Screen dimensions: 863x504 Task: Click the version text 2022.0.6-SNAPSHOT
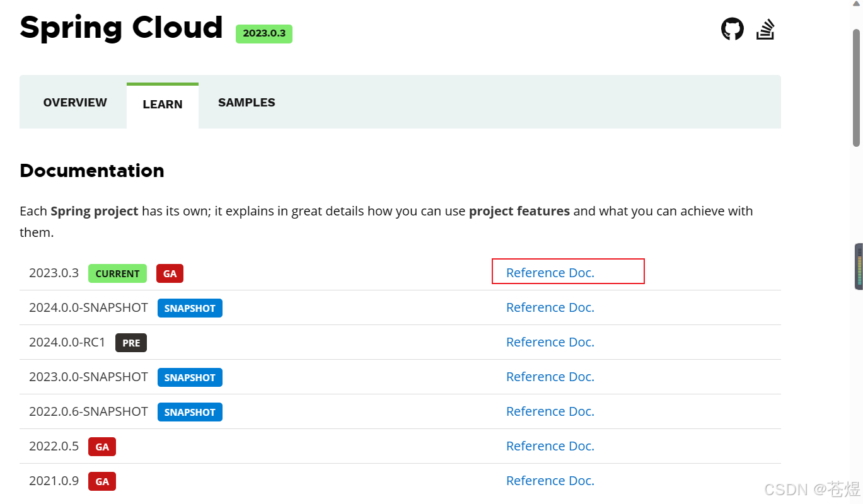point(88,411)
